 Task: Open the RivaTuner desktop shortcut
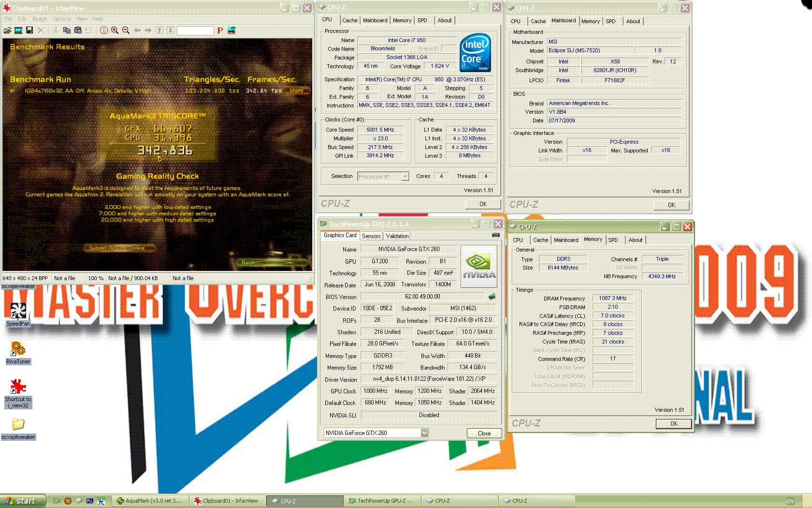coord(18,353)
